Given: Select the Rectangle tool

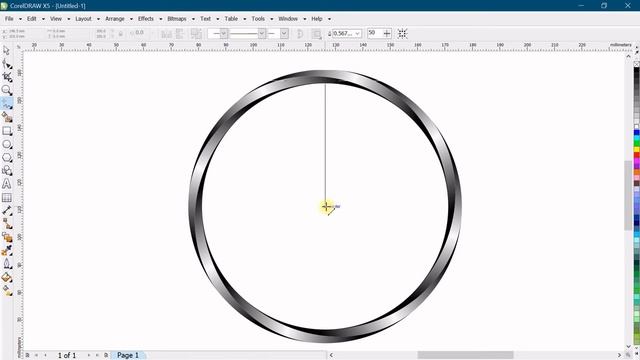Looking at the screenshot, I should click(x=7, y=131).
